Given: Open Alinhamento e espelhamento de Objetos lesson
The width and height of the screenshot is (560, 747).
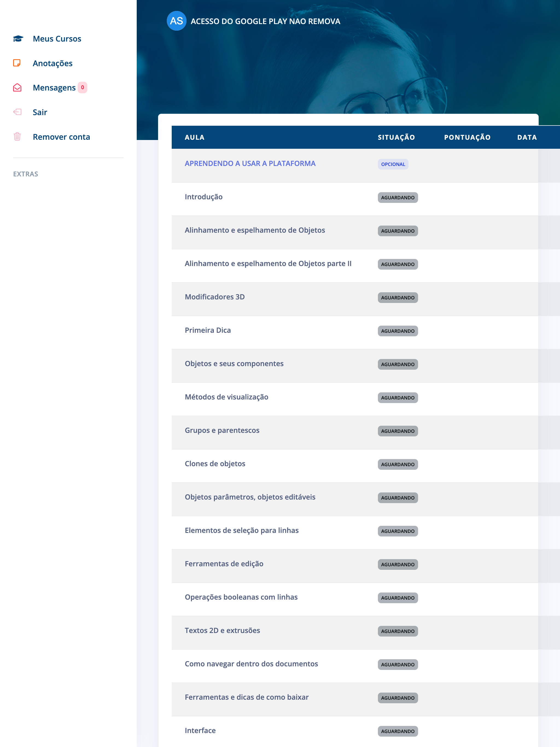Looking at the screenshot, I should pyautogui.click(x=255, y=230).
